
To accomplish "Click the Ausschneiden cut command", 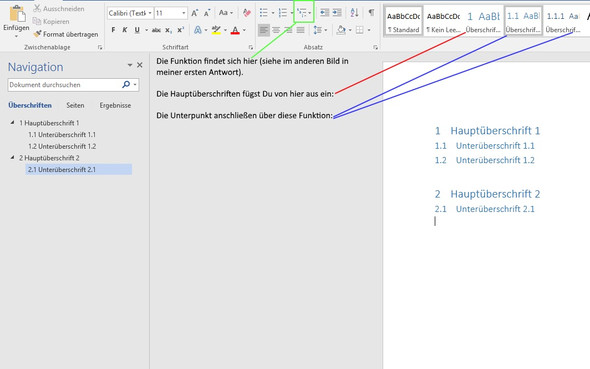I will click(x=59, y=8).
